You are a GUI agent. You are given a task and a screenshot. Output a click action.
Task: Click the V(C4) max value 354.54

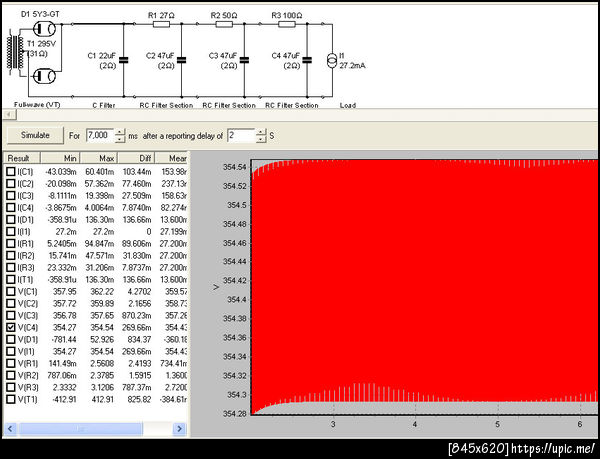pos(102,327)
